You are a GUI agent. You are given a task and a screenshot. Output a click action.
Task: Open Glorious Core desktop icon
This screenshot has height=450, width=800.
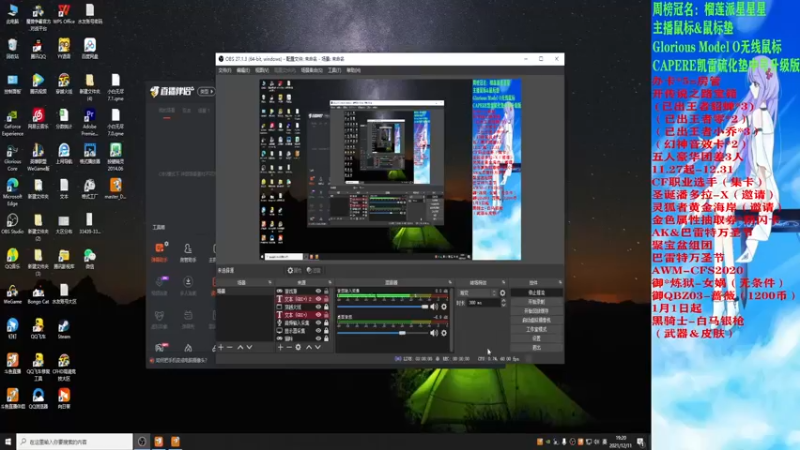(x=12, y=157)
